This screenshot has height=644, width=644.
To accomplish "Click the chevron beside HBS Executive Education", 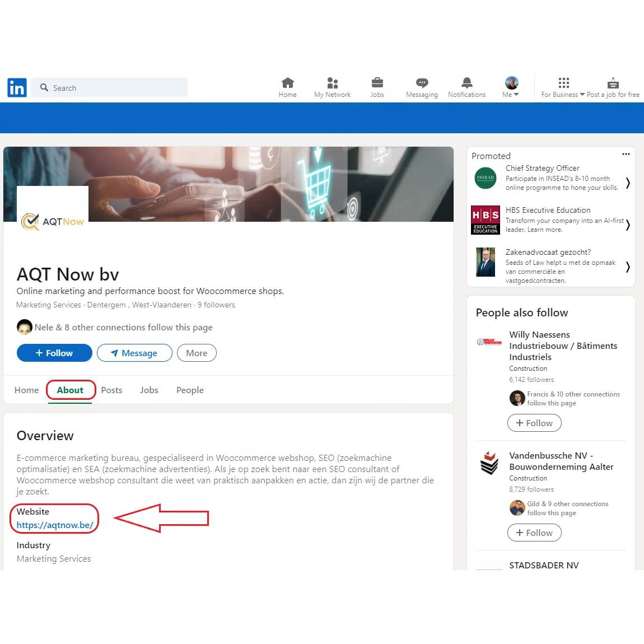I will pyautogui.click(x=628, y=225).
